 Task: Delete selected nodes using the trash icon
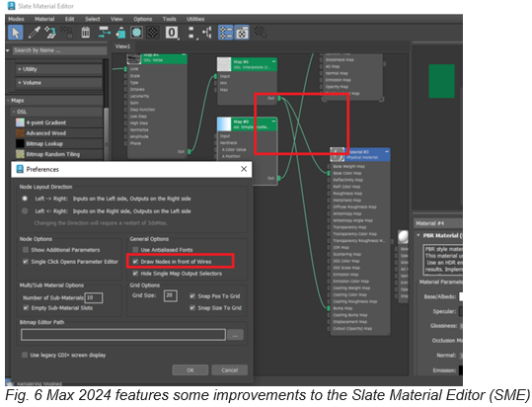86,33
